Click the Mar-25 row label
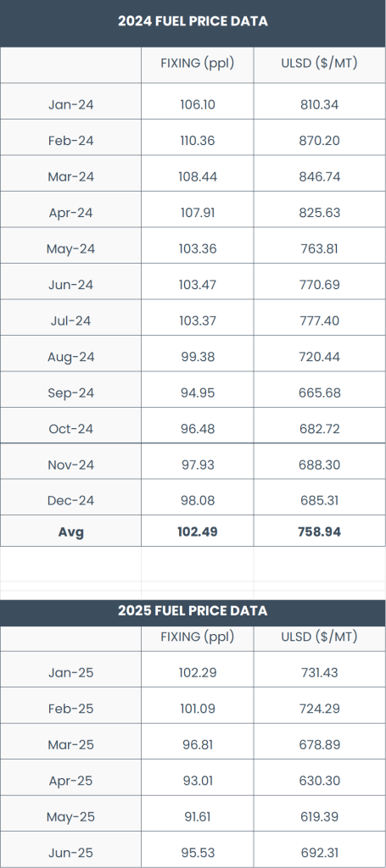The width and height of the screenshot is (386, 868). [71, 744]
